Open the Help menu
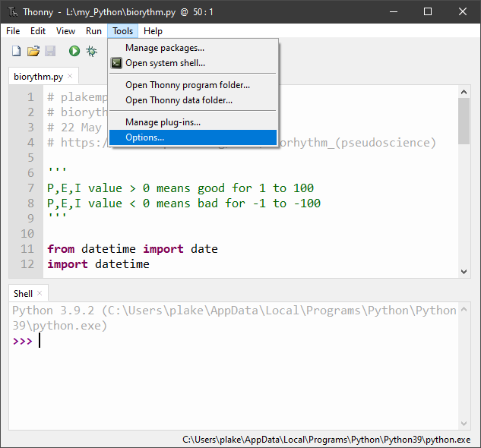Screen dimensions: 481x448 [x=153, y=31]
